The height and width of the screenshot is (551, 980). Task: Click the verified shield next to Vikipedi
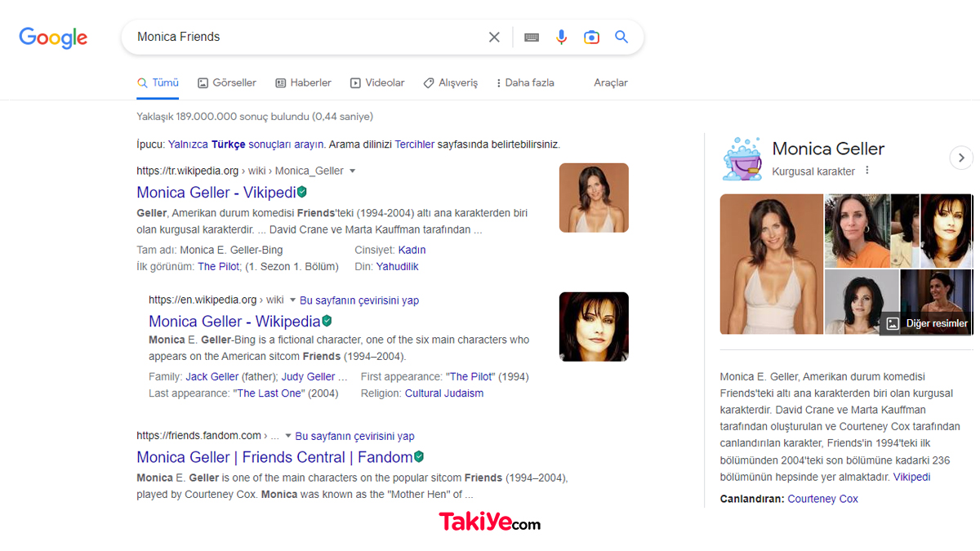(x=302, y=193)
